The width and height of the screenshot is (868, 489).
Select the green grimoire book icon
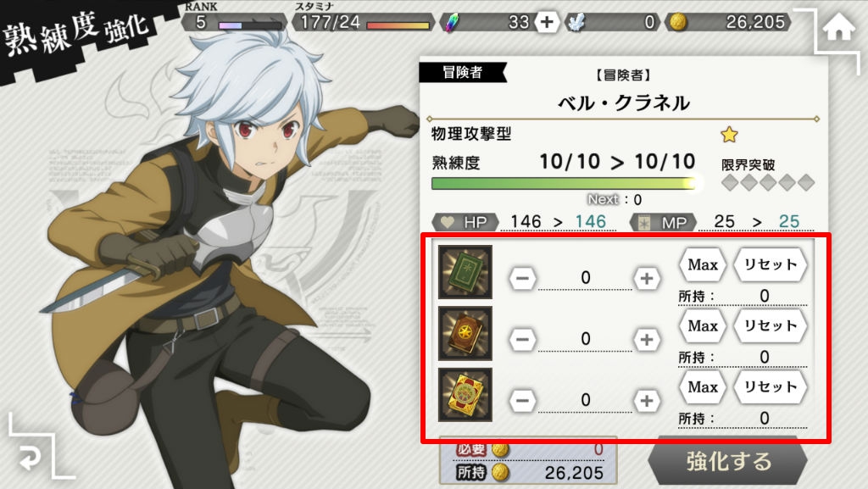(x=465, y=272)
